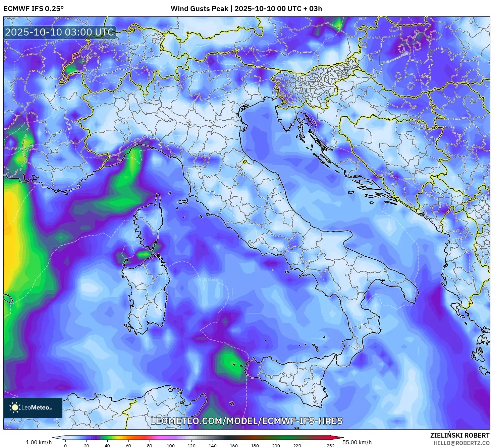Click the color bar at the 200 tick mark
Viewport: 493px width, 448px height.
[276, 438]
